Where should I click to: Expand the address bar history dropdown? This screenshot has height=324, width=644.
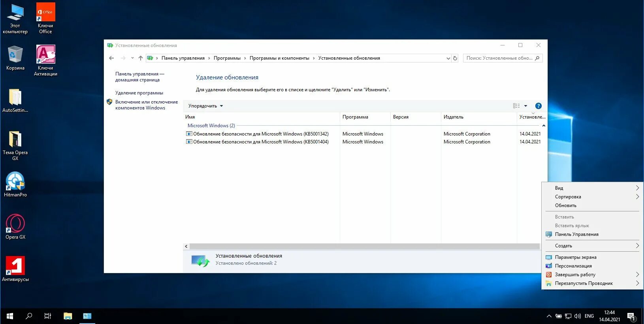tap(448, 58)
